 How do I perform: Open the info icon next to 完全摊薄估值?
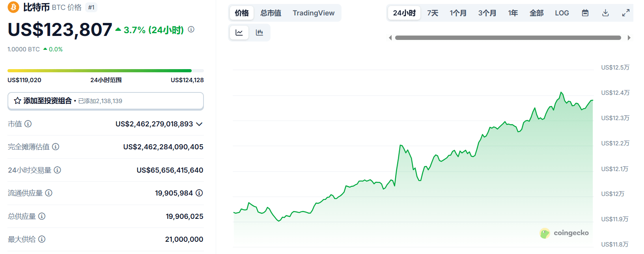[56, 147]
